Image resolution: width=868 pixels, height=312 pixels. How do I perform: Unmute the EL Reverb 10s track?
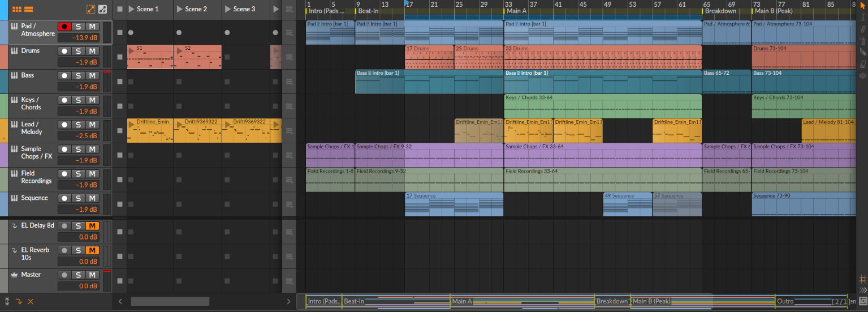[x=92, y=250]
